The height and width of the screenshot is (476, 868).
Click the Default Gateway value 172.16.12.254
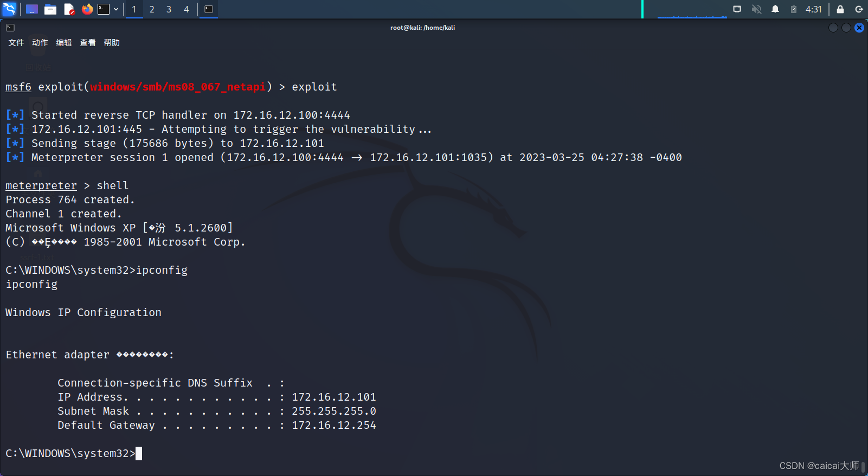click(x=334, y=425)
